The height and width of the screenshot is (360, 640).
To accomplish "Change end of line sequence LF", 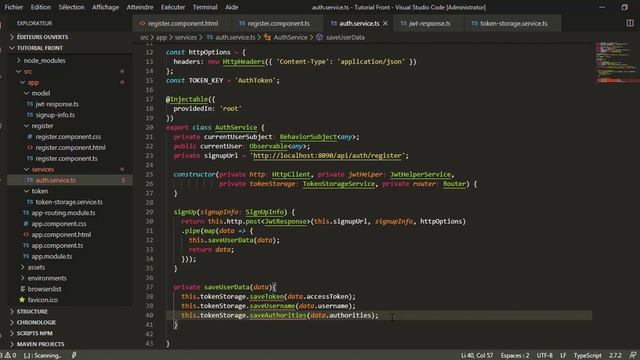I will [x=563, y=355].
